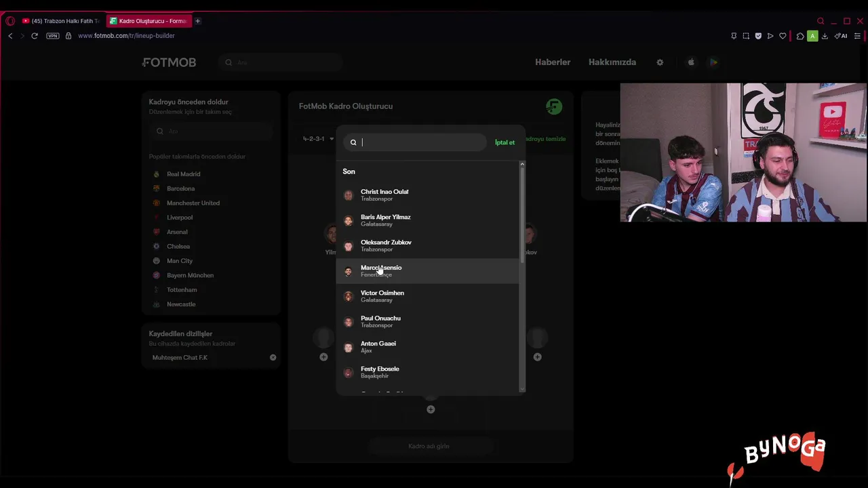Select Baris Alper Yilmaz from the list
The image size is (868, 488).
click(x=428, y=220)
